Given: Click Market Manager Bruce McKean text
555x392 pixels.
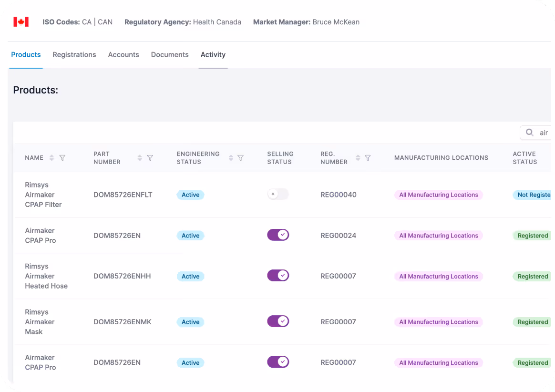Looking at the screenshot, I should tap(306, 22).
